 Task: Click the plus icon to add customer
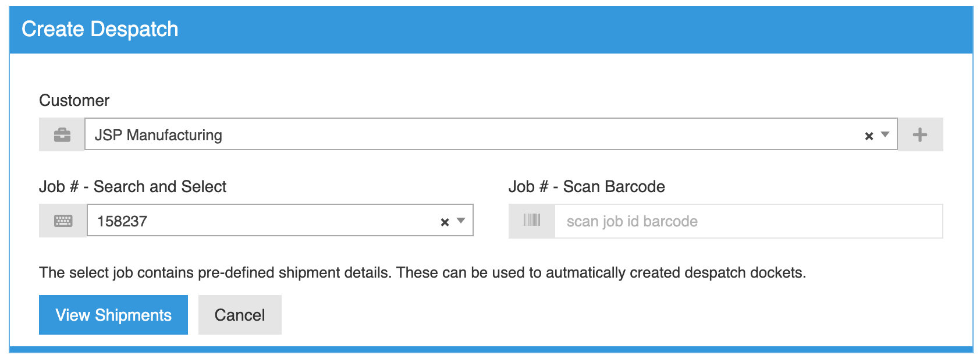pyautogui.click(x=920, y=135)
